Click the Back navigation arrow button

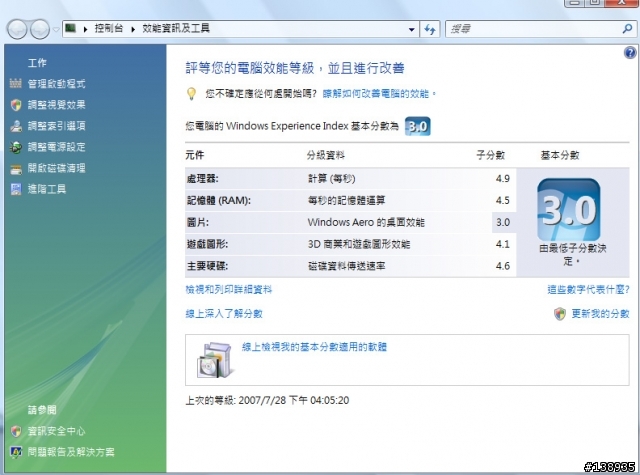(17, 29)
